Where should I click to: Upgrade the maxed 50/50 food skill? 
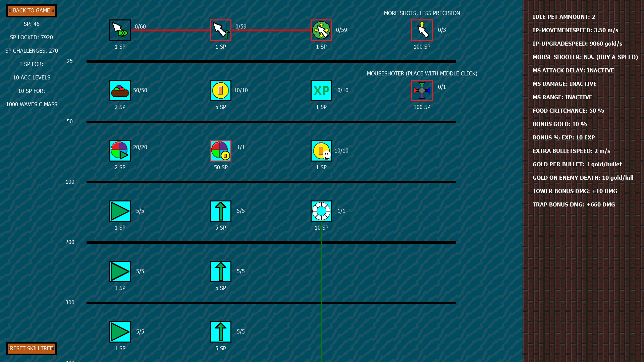120,90
